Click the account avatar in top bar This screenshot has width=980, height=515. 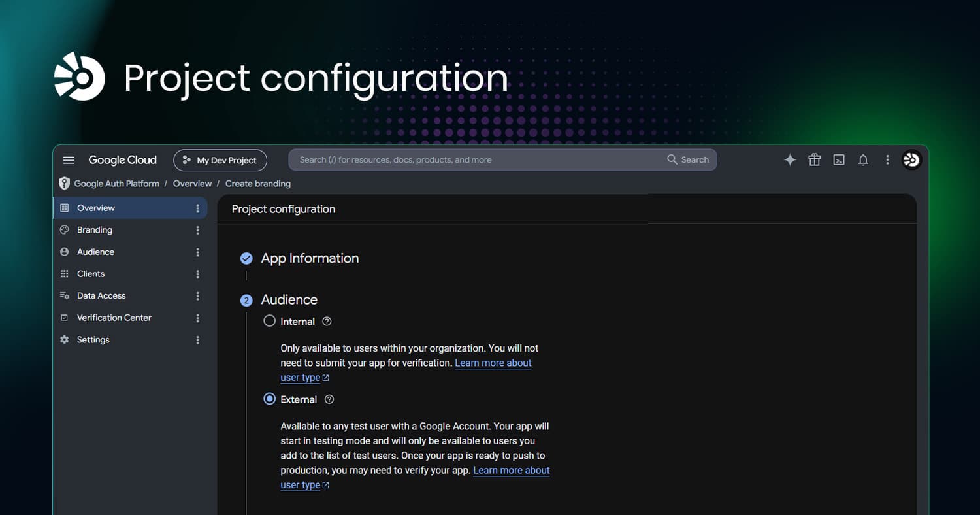point(911,160)
